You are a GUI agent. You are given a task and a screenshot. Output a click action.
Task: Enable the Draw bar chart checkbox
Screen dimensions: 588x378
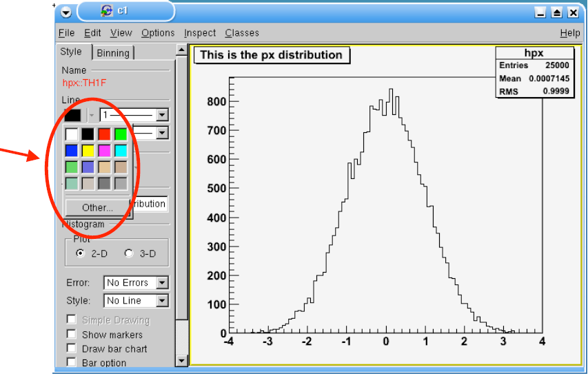71,348
